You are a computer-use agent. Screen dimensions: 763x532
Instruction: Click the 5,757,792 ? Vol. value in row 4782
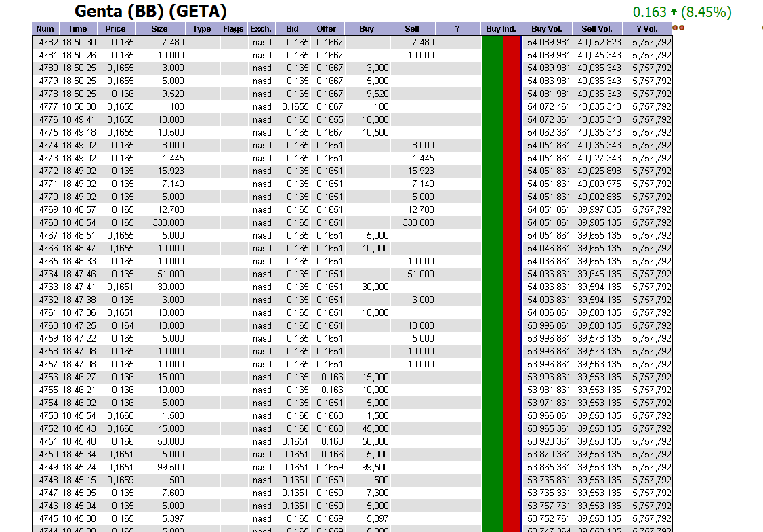[x=652, y=42]
